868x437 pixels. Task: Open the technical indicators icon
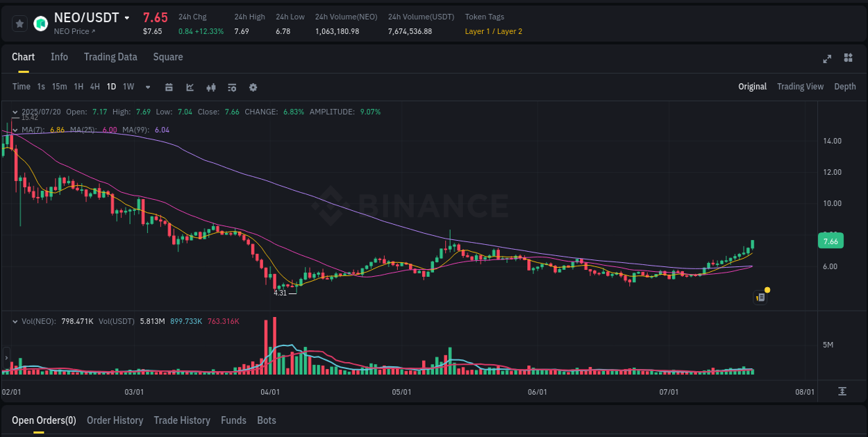(232, 87)
